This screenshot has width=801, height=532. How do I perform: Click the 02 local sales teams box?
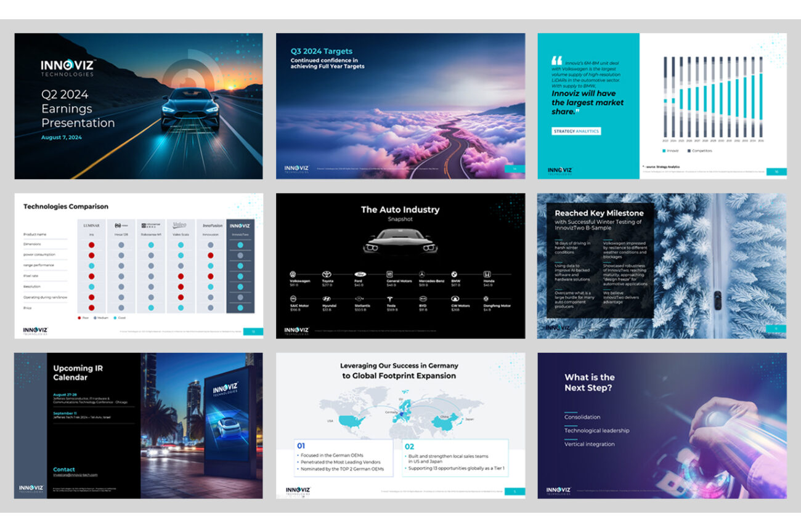pos(455,458)
